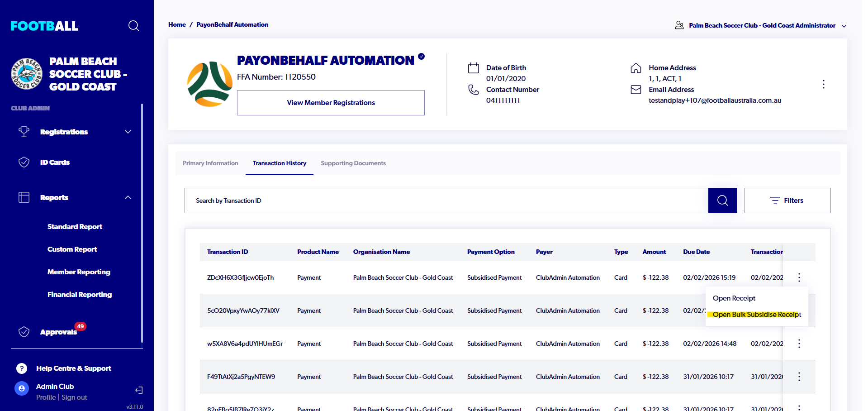Open row actions for ZDcXH6X3GfljcwOEjoTh
Image resolution: width=868 pixels, height=411 pixels.
[x=799, y=277]
